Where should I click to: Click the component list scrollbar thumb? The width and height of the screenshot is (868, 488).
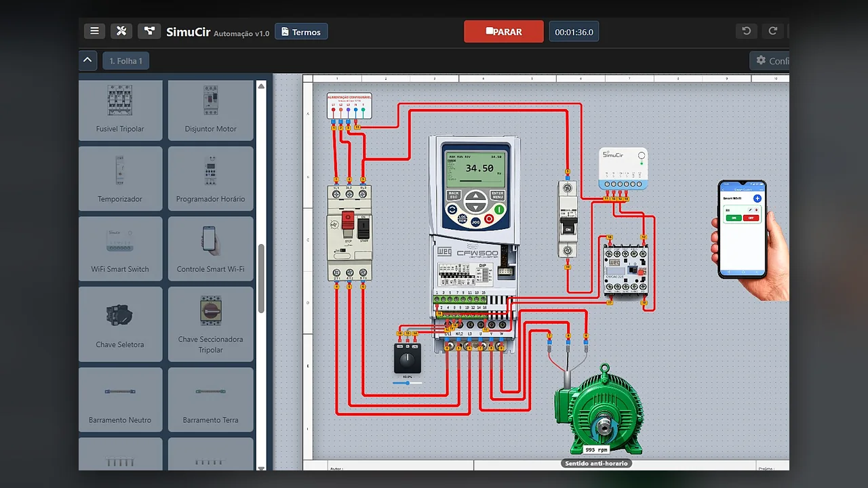[261, 279]
